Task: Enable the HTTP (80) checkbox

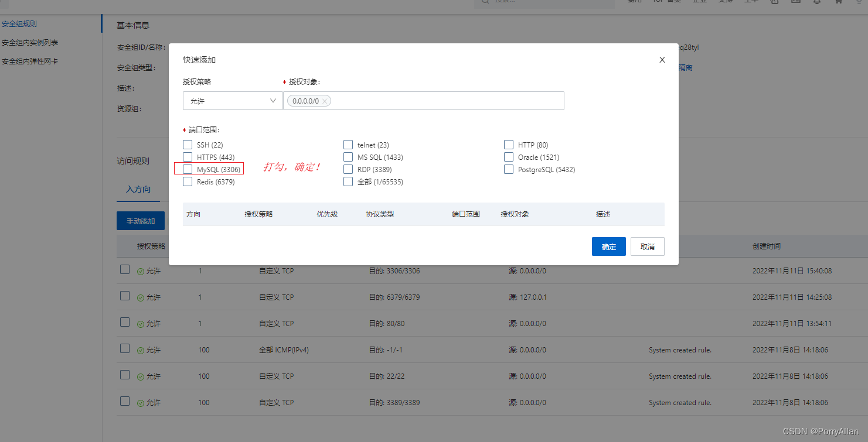Action: [509, 145]
